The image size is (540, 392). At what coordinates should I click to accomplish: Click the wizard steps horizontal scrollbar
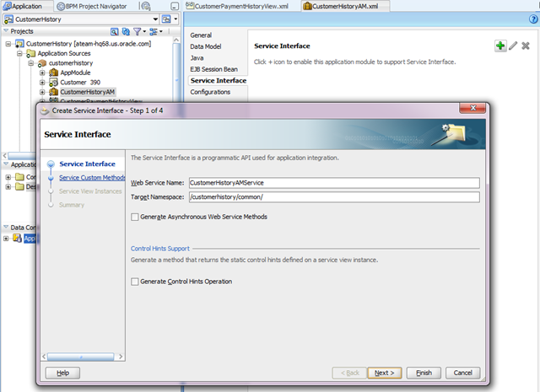(81, 357)
